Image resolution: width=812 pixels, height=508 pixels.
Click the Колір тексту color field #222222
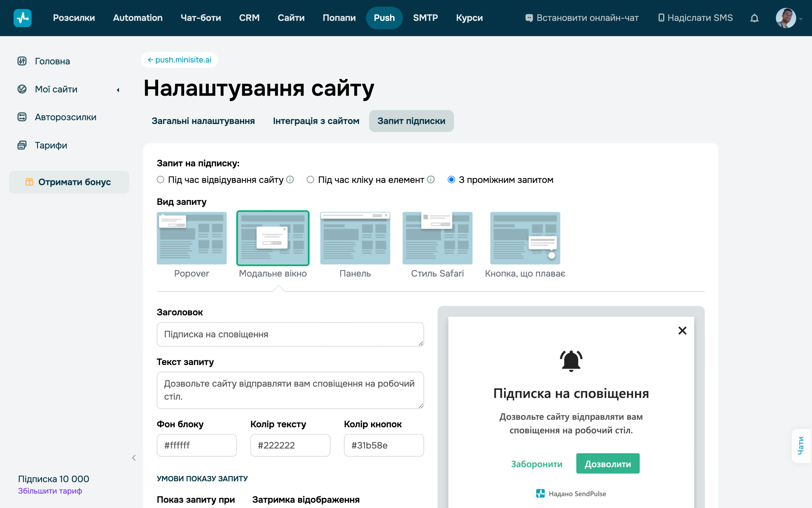click(x=290, y=445)
